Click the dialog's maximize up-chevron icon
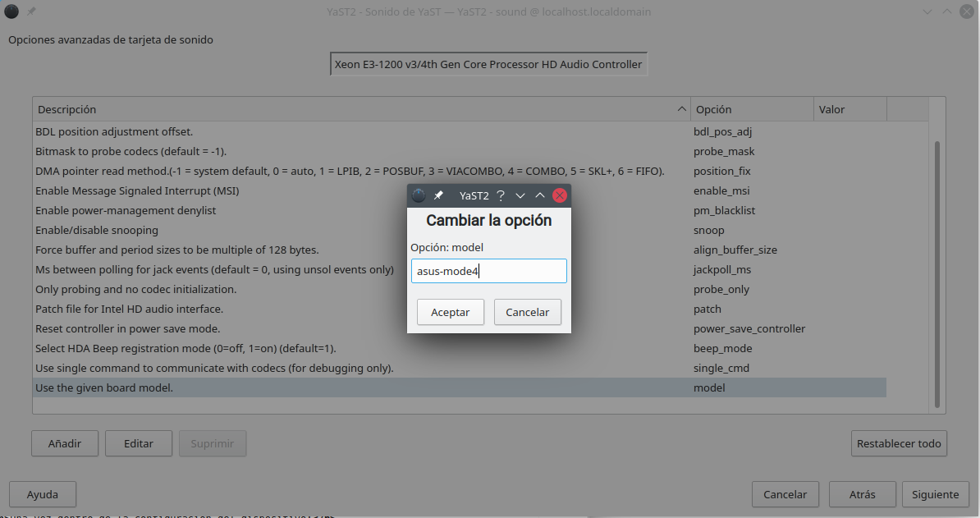The image size is (980, 518). click(540, 195)
